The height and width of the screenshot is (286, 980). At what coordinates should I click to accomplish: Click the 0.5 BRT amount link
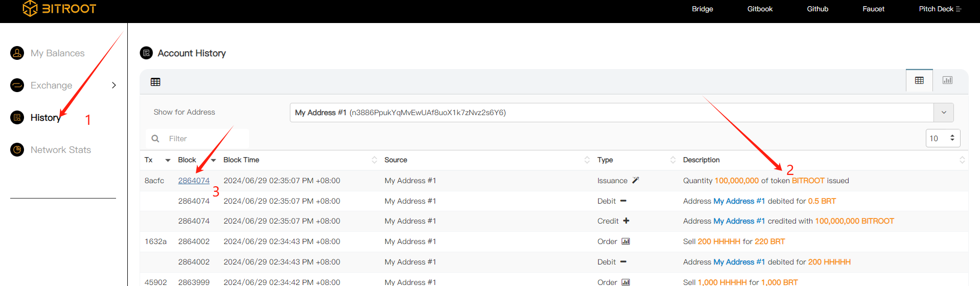tap(822, 201)
